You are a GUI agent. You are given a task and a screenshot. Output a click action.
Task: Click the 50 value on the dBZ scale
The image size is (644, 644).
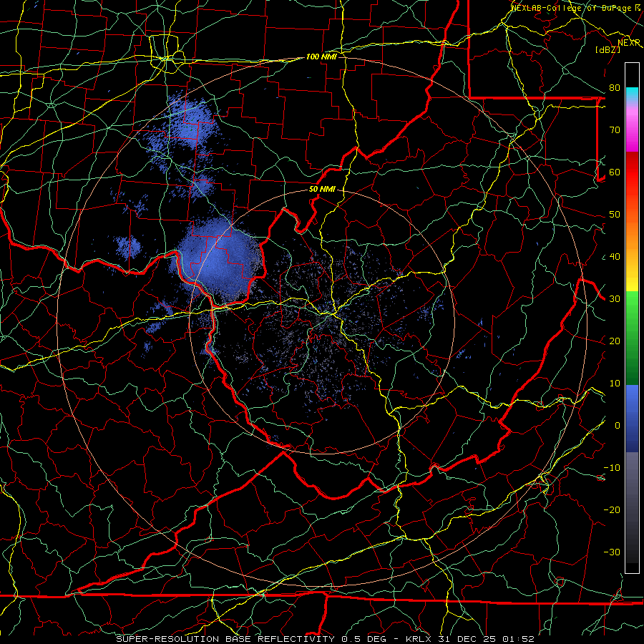tap(615, 215)
